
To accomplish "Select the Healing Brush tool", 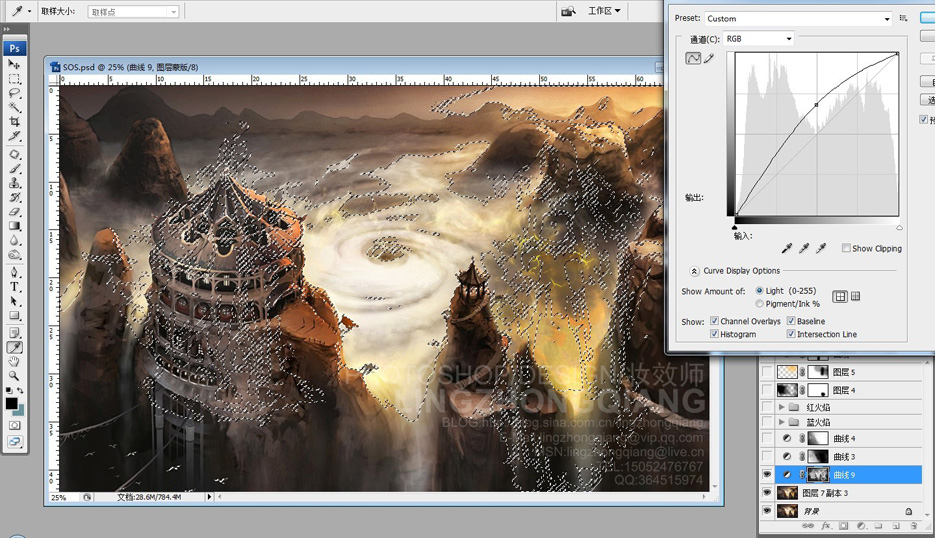I will pyautogui.click(x=14, y=154).
